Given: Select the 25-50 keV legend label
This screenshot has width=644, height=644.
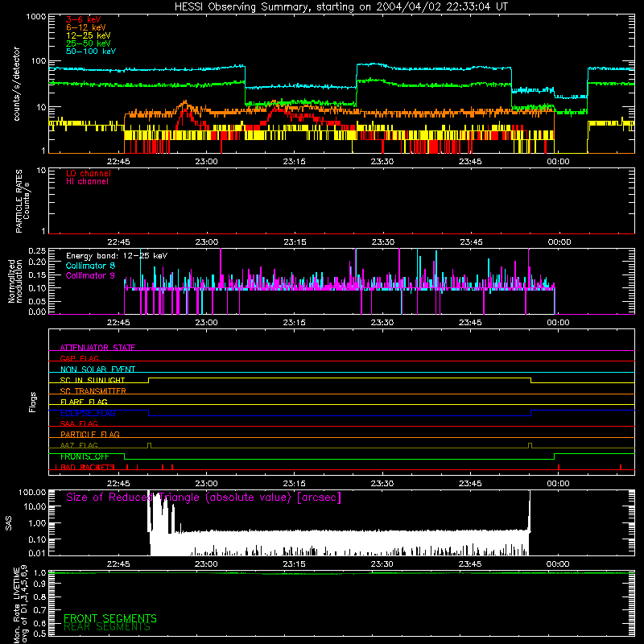Looking at the screenshot, I should coord(88,43).
